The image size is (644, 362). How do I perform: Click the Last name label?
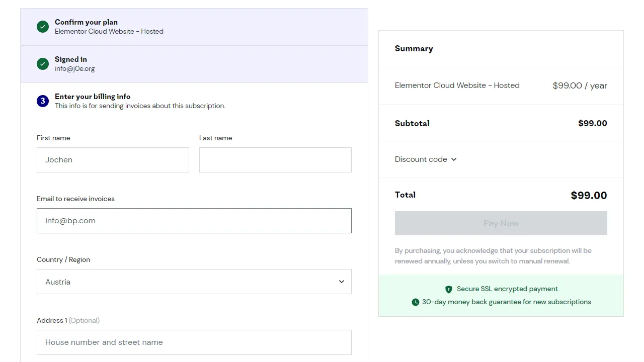point(216,138)
